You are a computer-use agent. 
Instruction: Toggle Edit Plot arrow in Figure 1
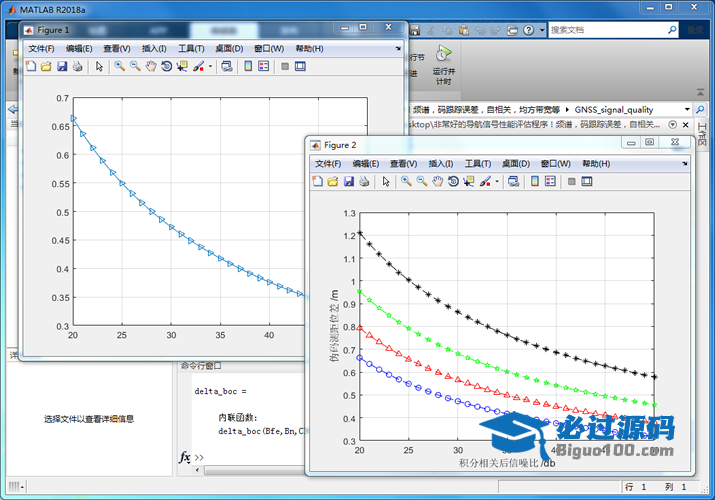point(98,67)
